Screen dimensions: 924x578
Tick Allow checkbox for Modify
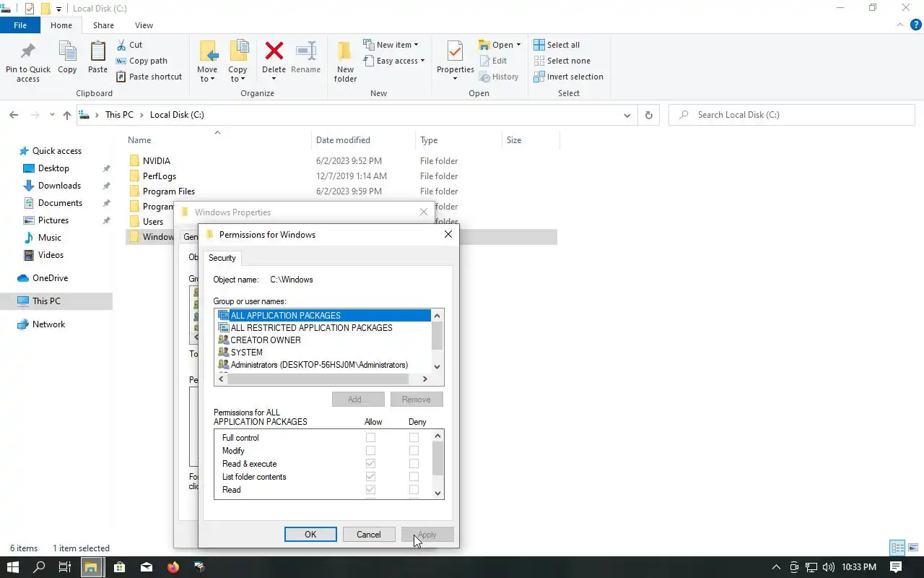coord(370,451)
